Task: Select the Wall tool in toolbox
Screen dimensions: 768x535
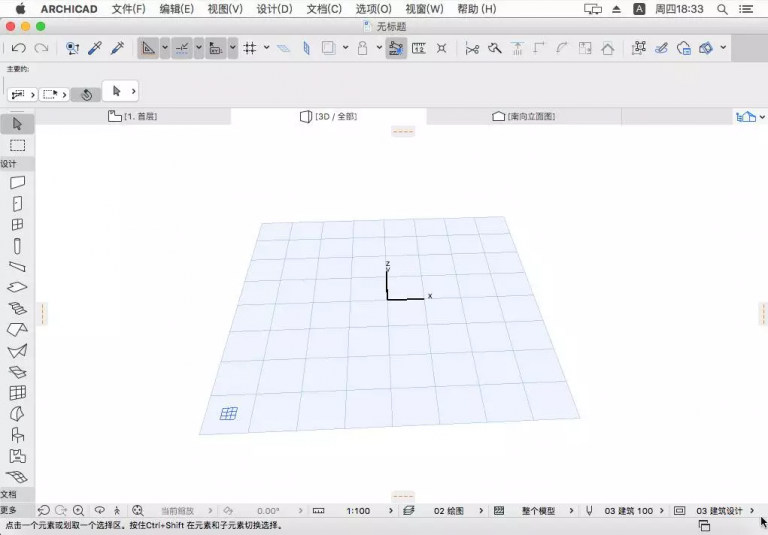Action: point(17,183)
